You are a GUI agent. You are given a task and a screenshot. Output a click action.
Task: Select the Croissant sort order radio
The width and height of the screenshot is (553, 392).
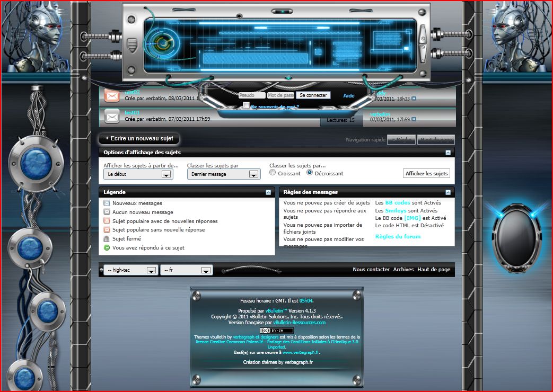273,173
